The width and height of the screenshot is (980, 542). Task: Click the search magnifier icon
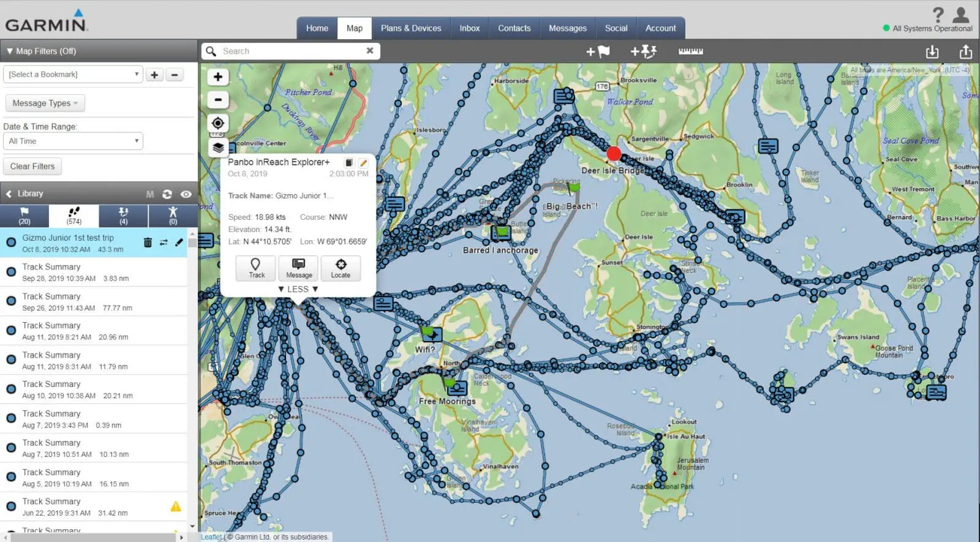pyautogui.click(x=211, y=51)
